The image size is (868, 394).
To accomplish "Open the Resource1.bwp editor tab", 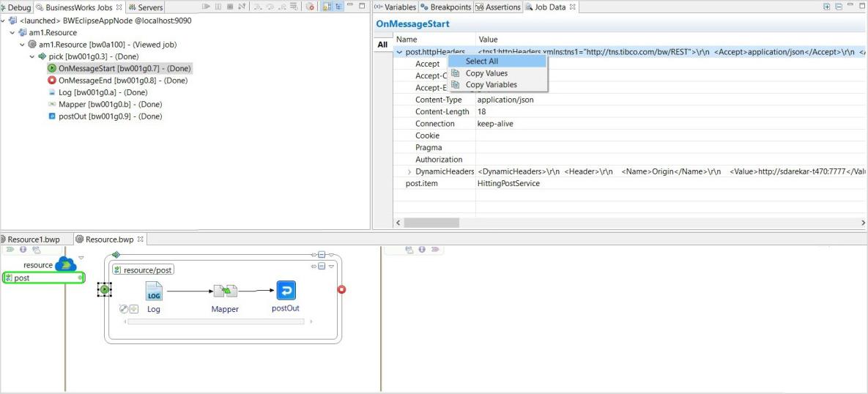I will [34, 239].
